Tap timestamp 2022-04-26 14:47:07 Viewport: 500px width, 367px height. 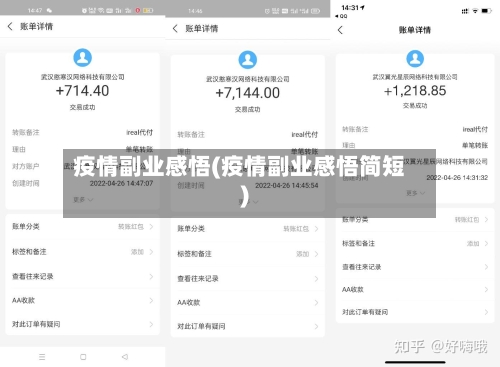coord(121,183)
